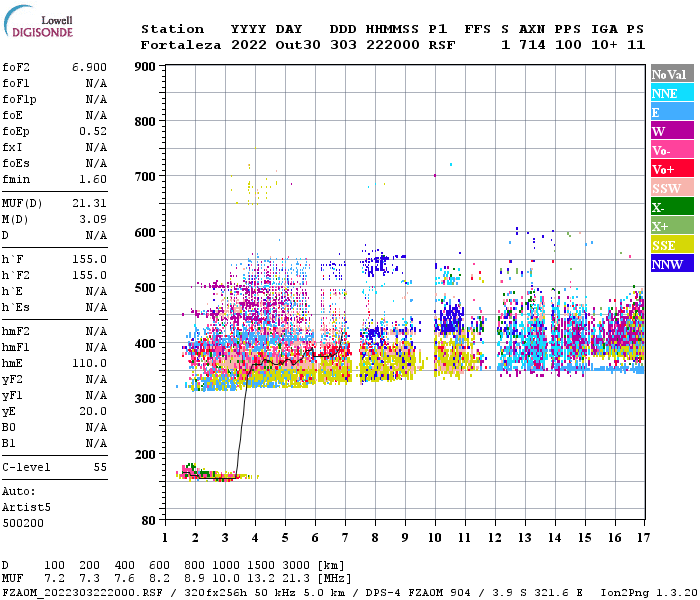Viewport: 700px width, 600px height.
Task: Select the Vo+ red legend swatch
Action: [x=672, y=169]
